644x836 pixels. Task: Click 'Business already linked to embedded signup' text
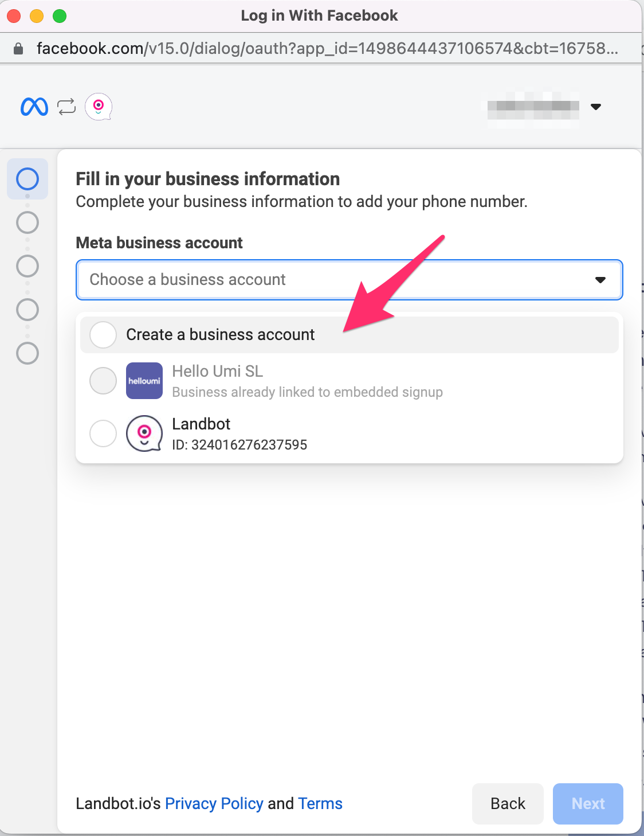308,392
